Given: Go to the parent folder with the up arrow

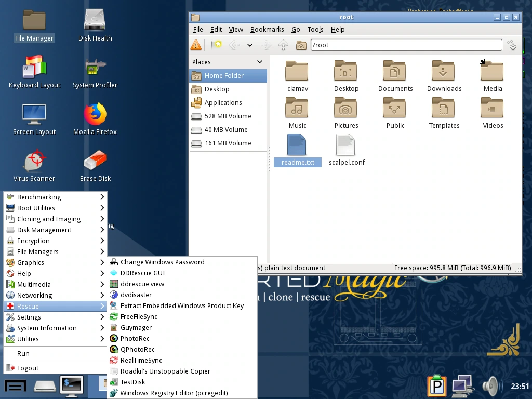Looking at the screenshot, I should [x=283, y=45].
